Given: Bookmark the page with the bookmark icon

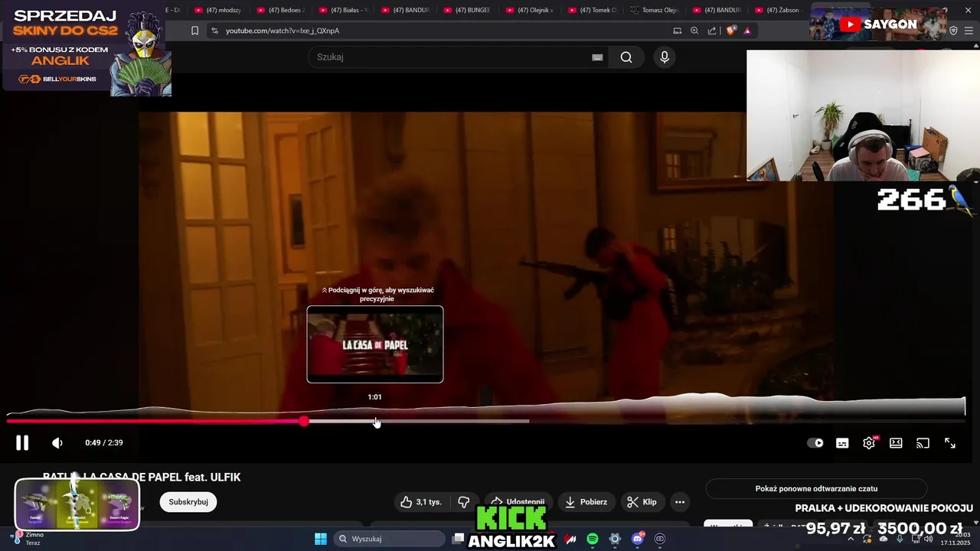Looking at the screenshot, I should [x=194, y=31].
